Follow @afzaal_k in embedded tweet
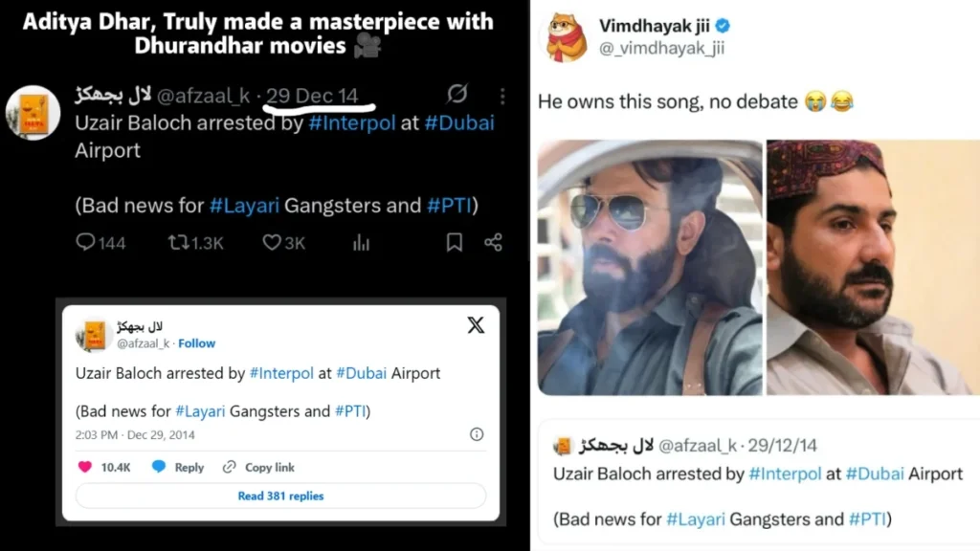Viewport: 980px width, 551px height. 197,343
